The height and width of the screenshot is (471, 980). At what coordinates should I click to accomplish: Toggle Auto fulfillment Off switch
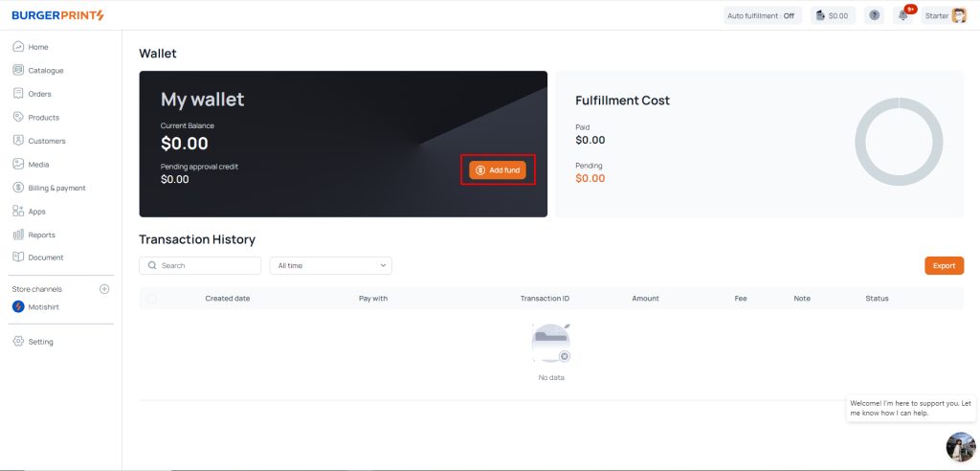click(x=761, y=15)
